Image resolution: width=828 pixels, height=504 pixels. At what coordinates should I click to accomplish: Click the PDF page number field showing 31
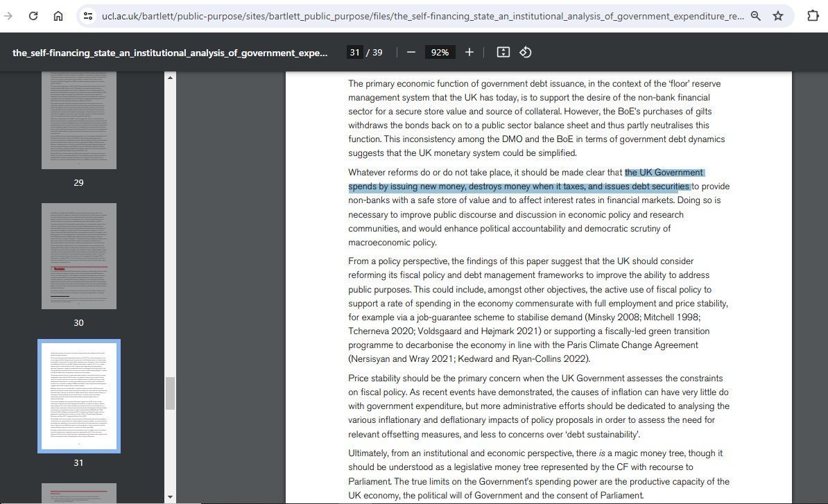tap(354, 52)
